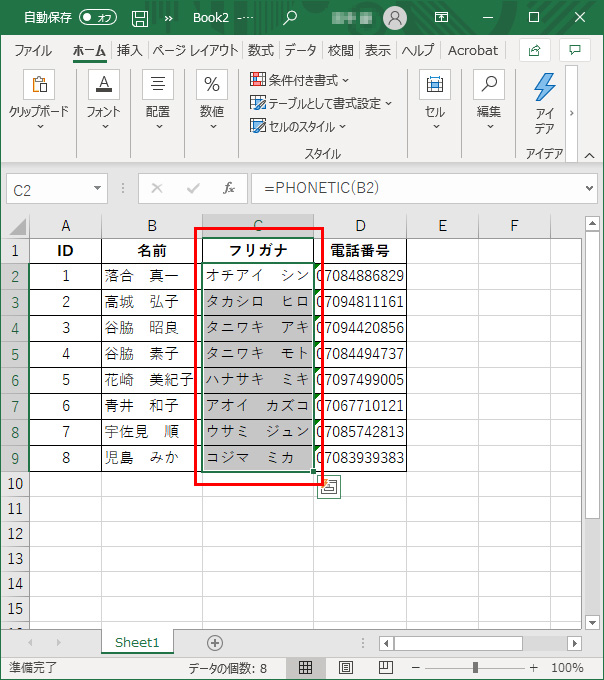This screenshot has width=604, height=680.
Task: Click previous sheet navigation arrow
Action: tap(30, 643)
